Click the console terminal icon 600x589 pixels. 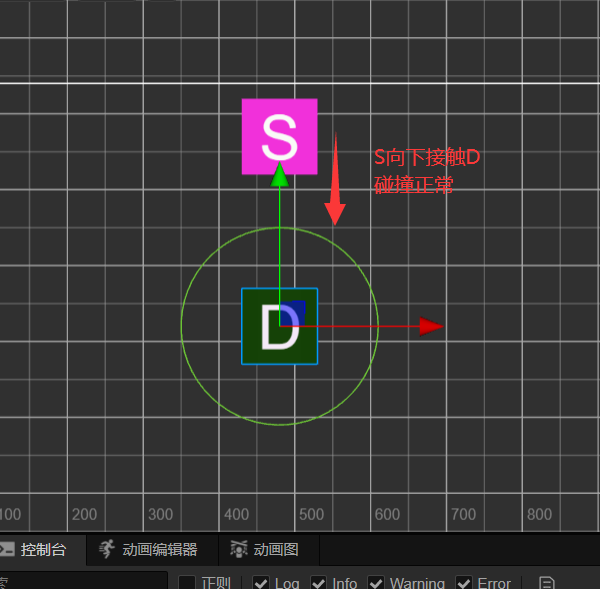click(x=7, y=550)
